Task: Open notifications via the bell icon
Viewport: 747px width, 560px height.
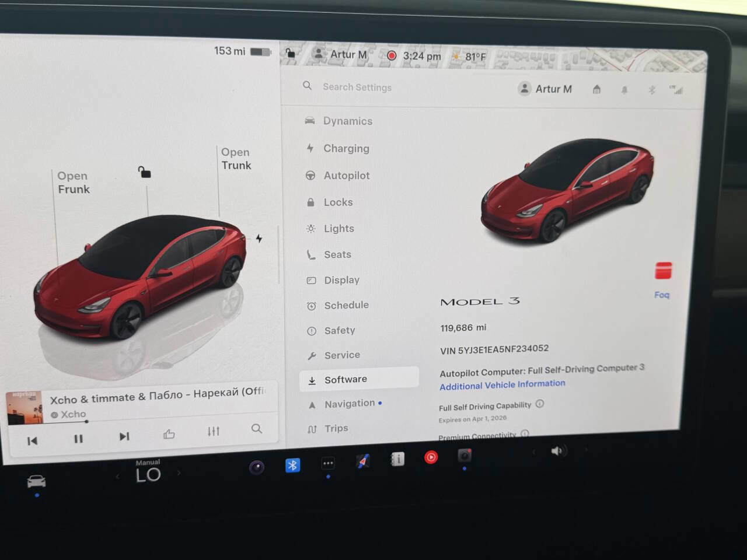Action: pyautogui.click(x=624, y=89)
